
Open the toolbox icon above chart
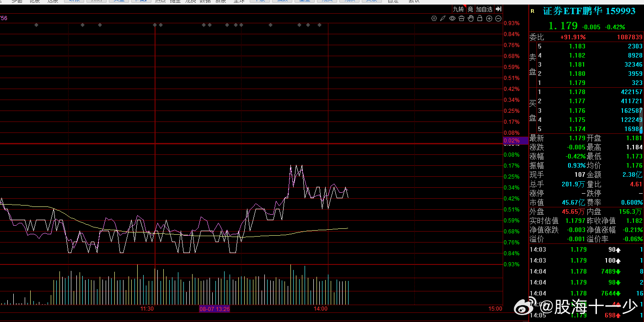461,18
